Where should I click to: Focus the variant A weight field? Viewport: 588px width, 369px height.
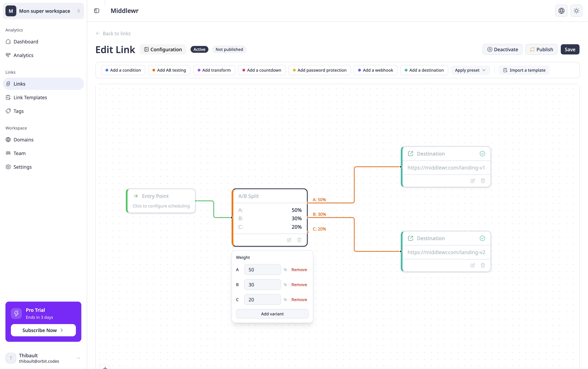point(262,270)
